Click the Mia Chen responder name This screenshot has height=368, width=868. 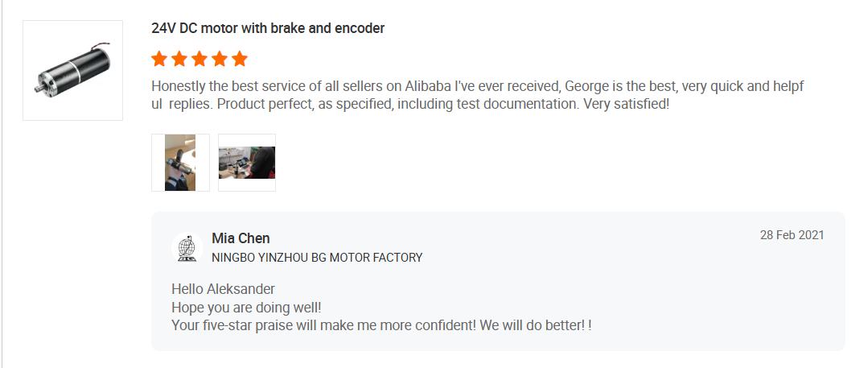pyautogui.click(x=241, y=238)
